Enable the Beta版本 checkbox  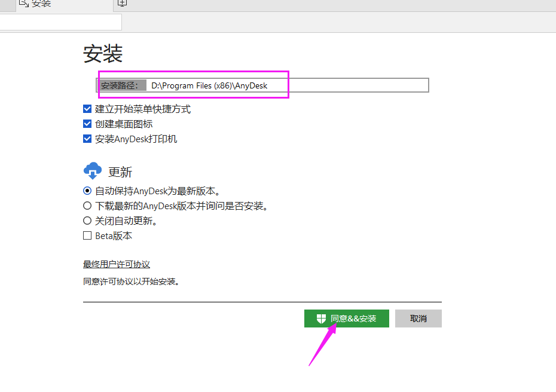point(87,235)
